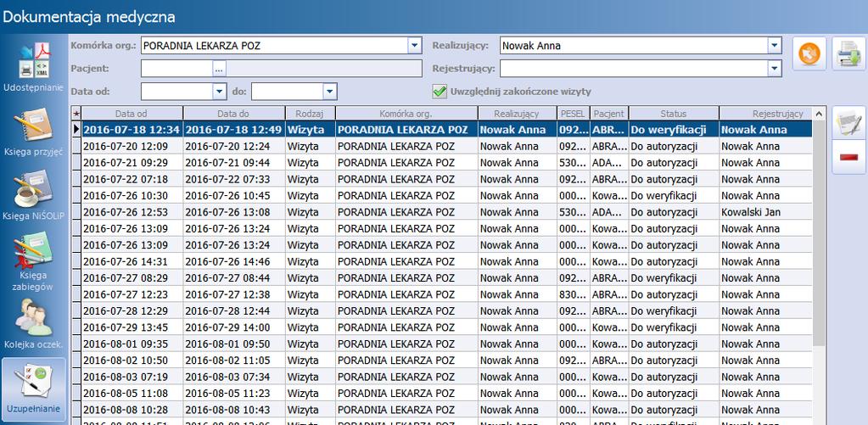868x425 pixels.
Task: Sort by Komórka org. column header
Action: [x=406, y=114]
